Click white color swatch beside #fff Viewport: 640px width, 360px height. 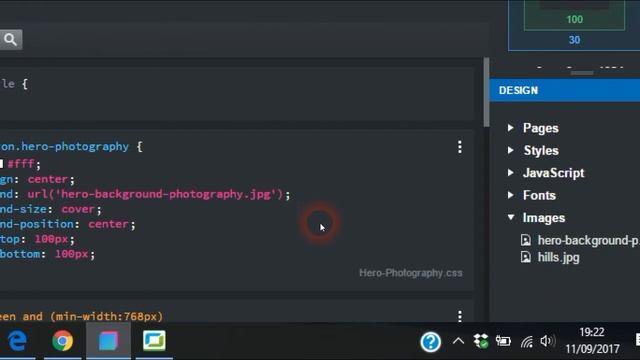click(x=1, y=164)
